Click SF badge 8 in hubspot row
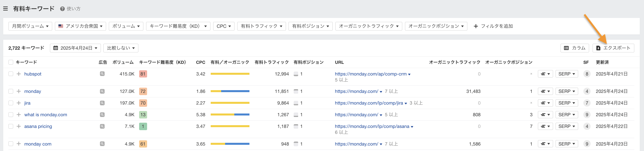 click(x=587, y=74)
